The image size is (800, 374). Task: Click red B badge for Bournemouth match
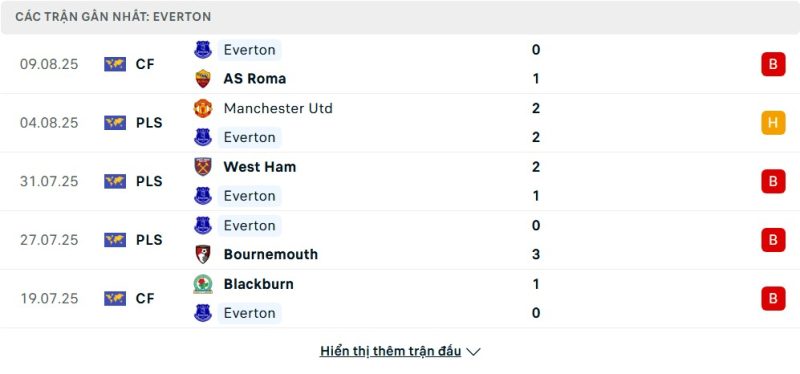pyautogui.click(x=773, y=240)
